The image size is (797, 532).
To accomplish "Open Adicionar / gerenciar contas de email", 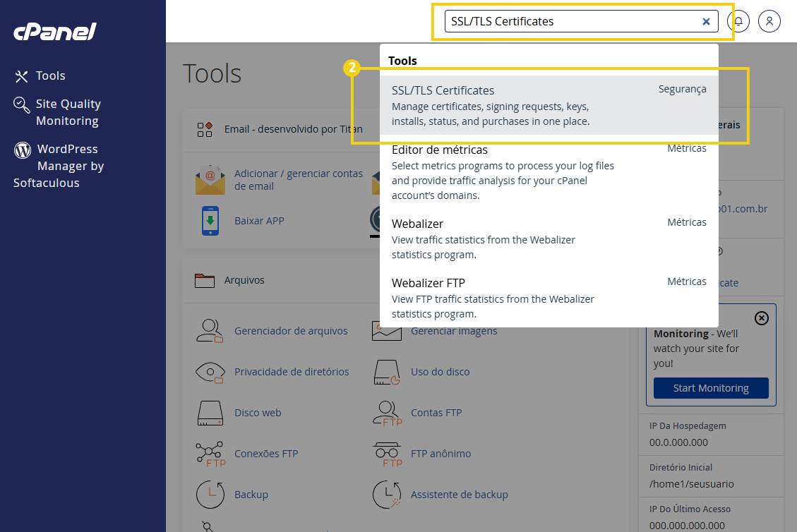I will pos(299,180).
